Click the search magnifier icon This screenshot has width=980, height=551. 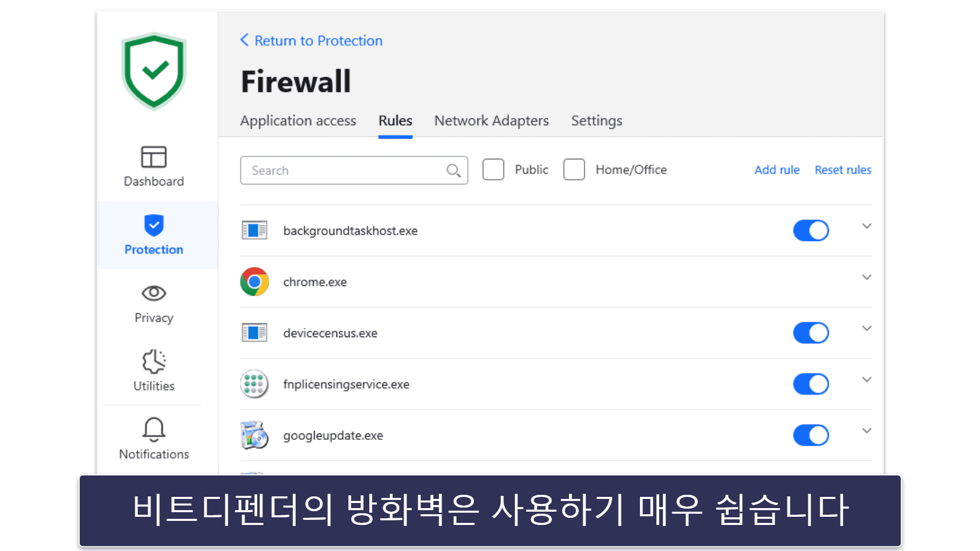click(x=453, y=171)
